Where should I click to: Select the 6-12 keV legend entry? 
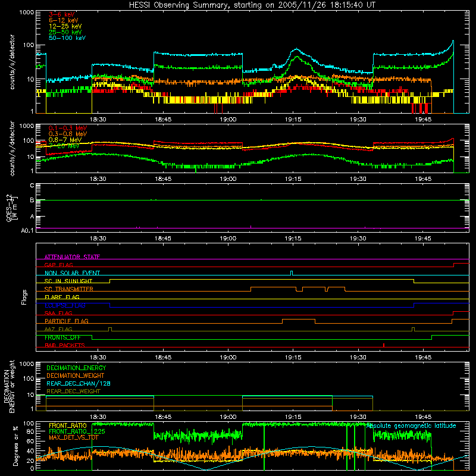[x=64, y=20]
